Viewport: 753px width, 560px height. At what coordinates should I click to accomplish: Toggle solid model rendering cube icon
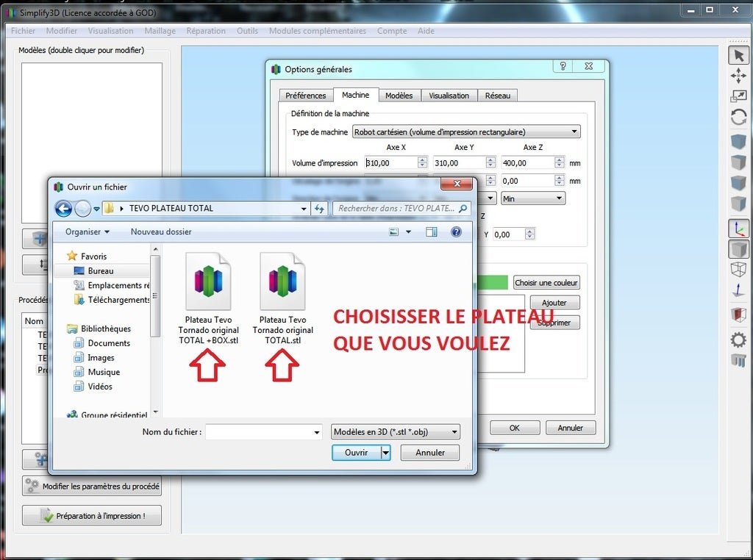pos(738,249)
